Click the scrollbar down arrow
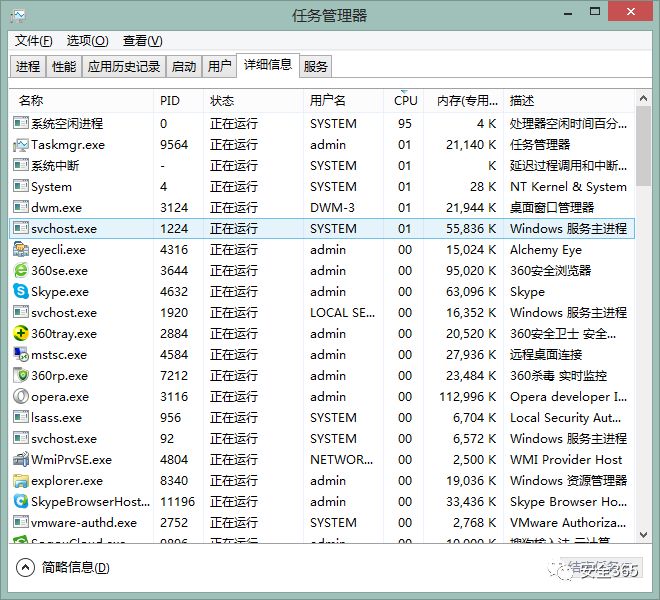The height and width of the screenshot is (600, 660). point(643,535)
